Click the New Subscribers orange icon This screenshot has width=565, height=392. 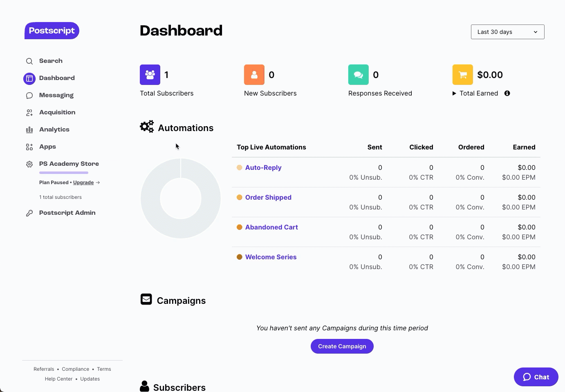point(254,75)
